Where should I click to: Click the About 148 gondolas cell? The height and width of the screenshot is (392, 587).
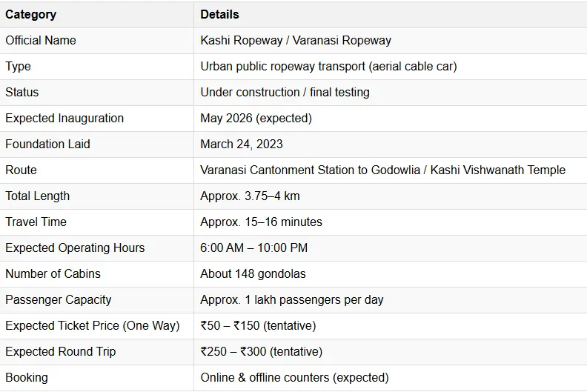point(253,273)
